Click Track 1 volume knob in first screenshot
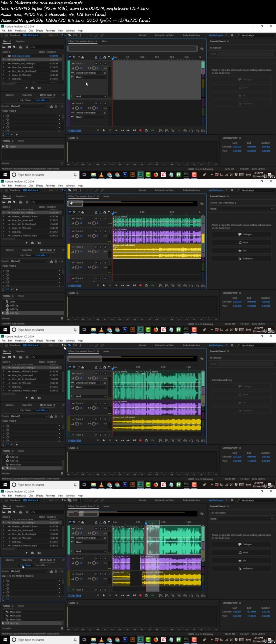 77,68
